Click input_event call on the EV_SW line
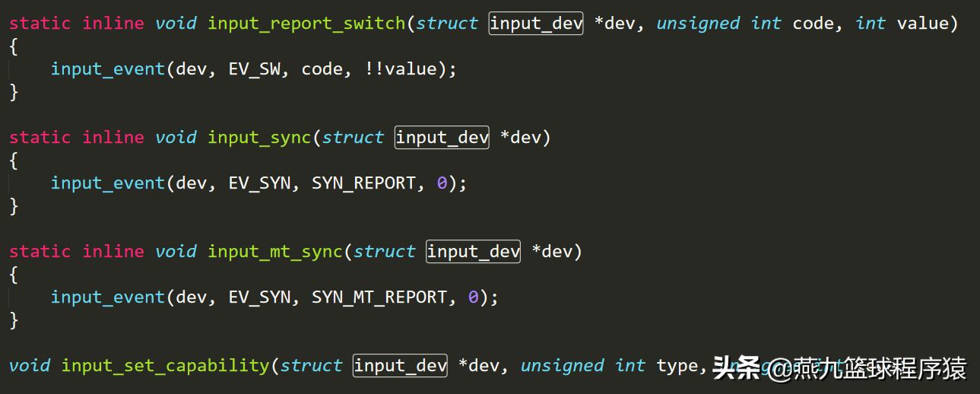Screen dimensions: 980x394 pos(107,69)
